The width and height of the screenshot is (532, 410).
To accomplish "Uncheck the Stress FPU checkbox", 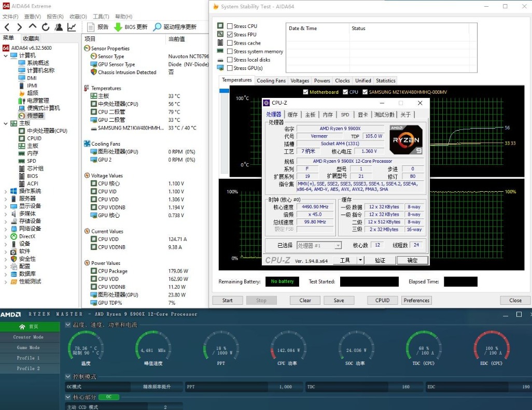I will point(230,34).
